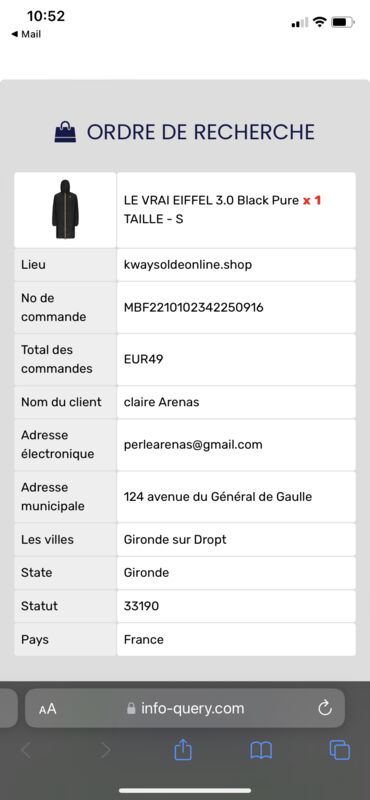
Task: Open the tabs overview icon
Action: click(x=339, y=750)
